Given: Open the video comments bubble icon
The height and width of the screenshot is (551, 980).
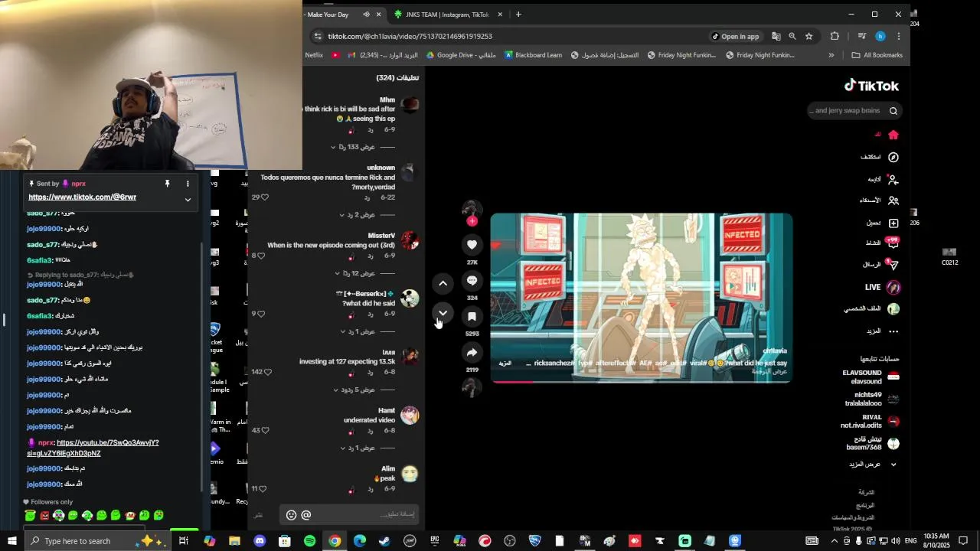Looking at the screenshot, I should click(x=472, y=280).
